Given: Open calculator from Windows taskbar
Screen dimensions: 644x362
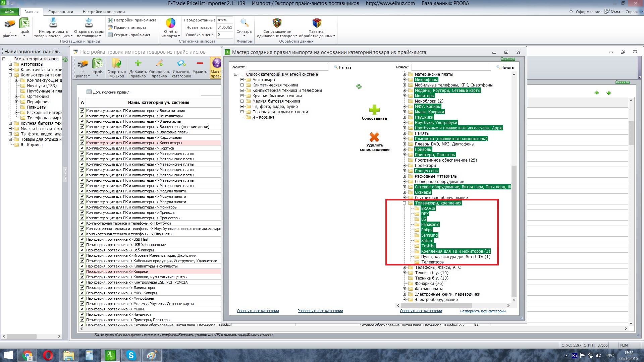Looking at the screenshot, I should tap(89, 355).
